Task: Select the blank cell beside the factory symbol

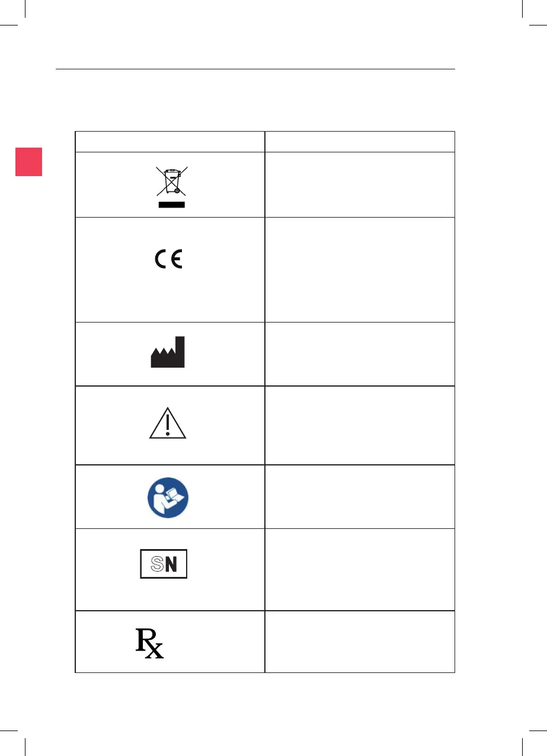Action: 360,354
